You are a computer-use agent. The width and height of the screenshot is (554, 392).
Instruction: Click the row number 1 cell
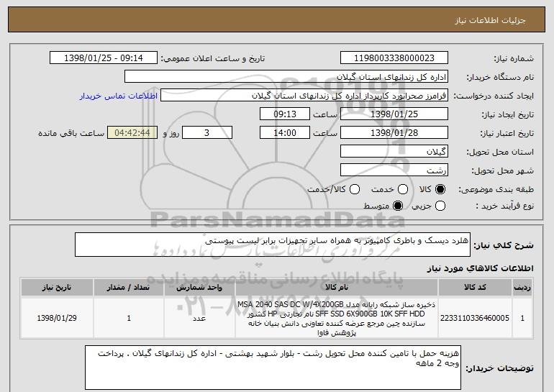click(x=522, y=318)
